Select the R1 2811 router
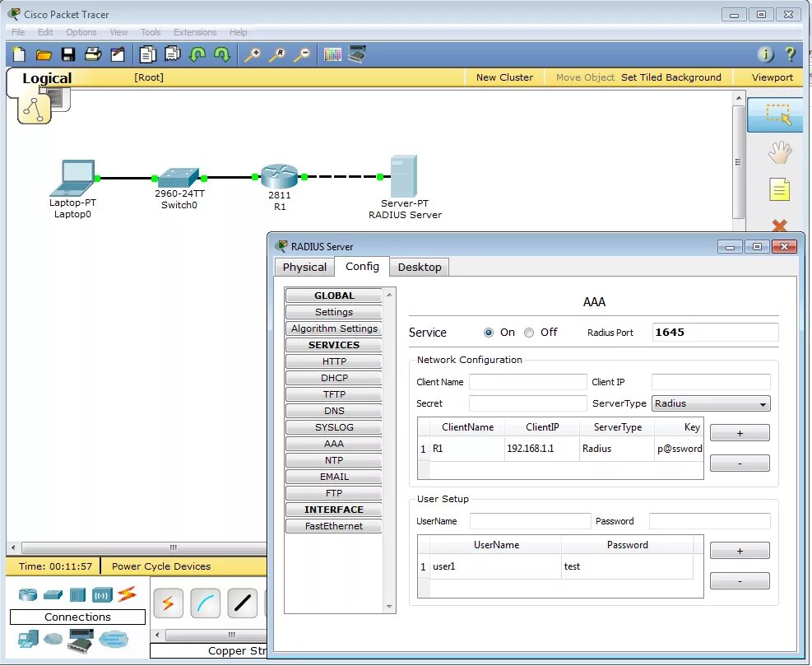Viewport: 812px width, 666px height. pos(280,176)
